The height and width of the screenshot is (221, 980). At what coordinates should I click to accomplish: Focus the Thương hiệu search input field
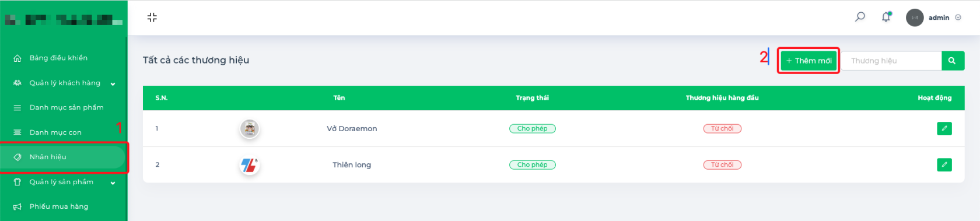tap(891, 61)
